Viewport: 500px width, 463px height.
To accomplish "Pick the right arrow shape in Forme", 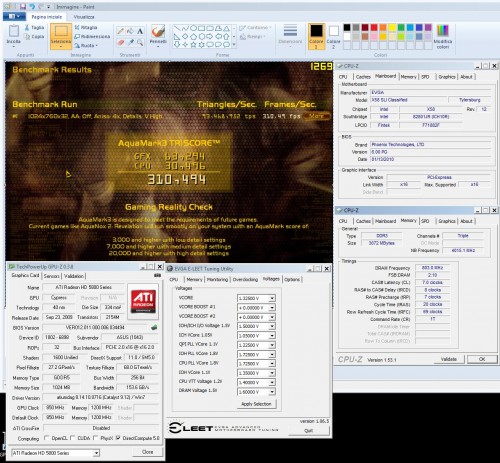I will [210, 36].
